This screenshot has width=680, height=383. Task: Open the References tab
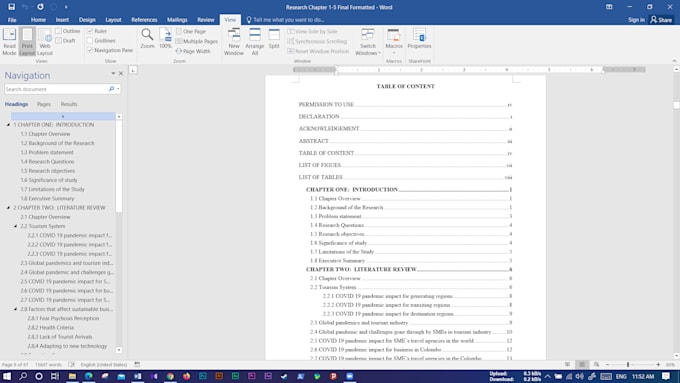(144, 20)
